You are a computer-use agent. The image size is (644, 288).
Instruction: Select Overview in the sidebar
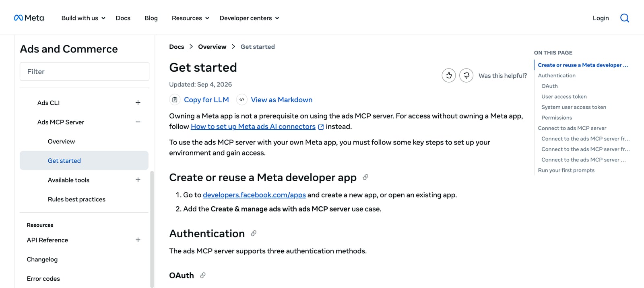pyautogui.click(x=61, y=141)
